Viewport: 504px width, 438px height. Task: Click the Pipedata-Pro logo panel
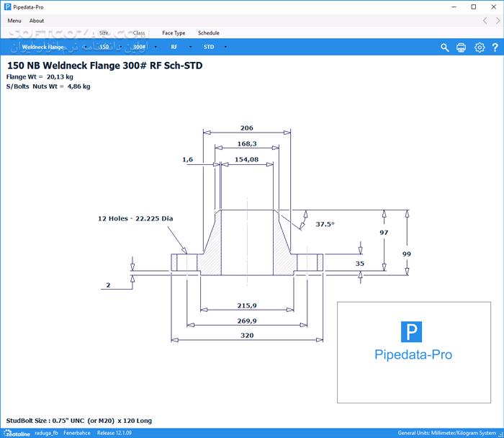[414, 352]
